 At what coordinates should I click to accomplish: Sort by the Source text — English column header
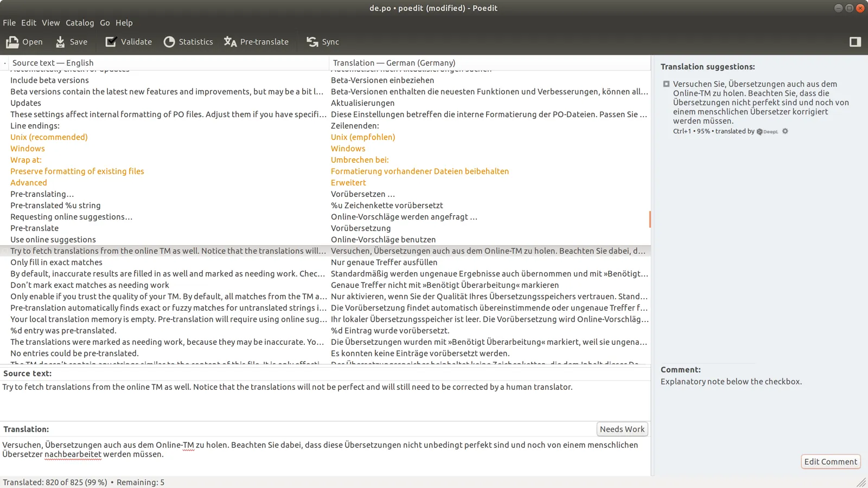pyautogui.click(x=53, y=63)
